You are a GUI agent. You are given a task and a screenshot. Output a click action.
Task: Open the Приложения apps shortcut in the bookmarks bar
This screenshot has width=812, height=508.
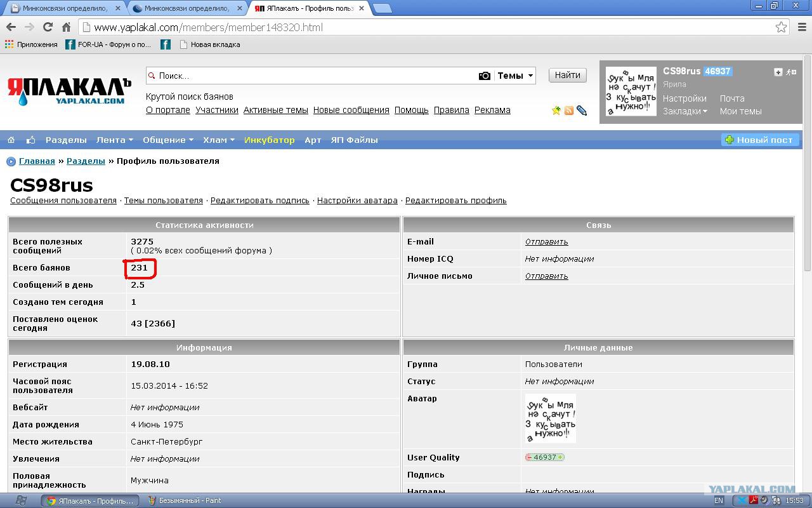[31, 44]
